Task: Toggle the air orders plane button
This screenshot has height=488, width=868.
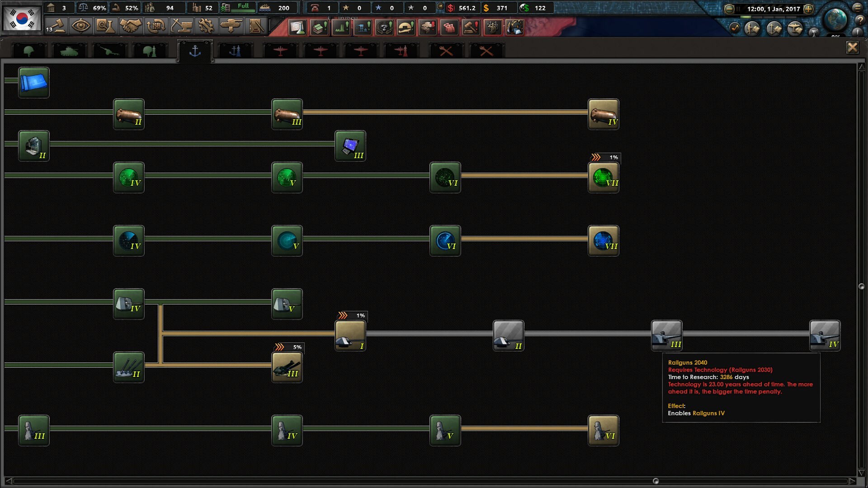Action: tap(795, 28)
